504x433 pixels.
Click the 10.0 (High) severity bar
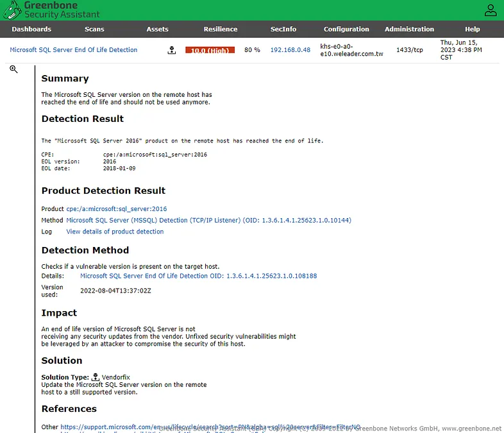click(x=210, y=50)
